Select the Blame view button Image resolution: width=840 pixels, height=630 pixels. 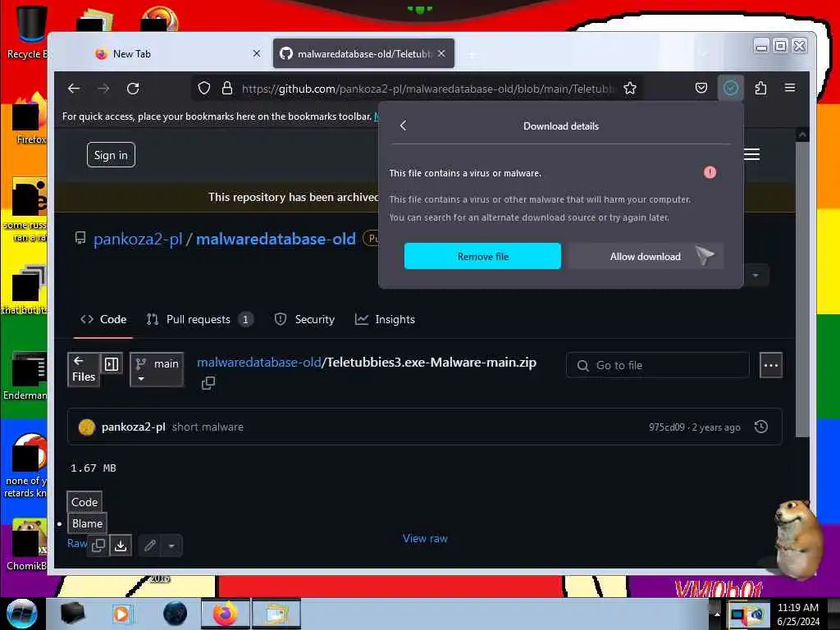[87, 523]
